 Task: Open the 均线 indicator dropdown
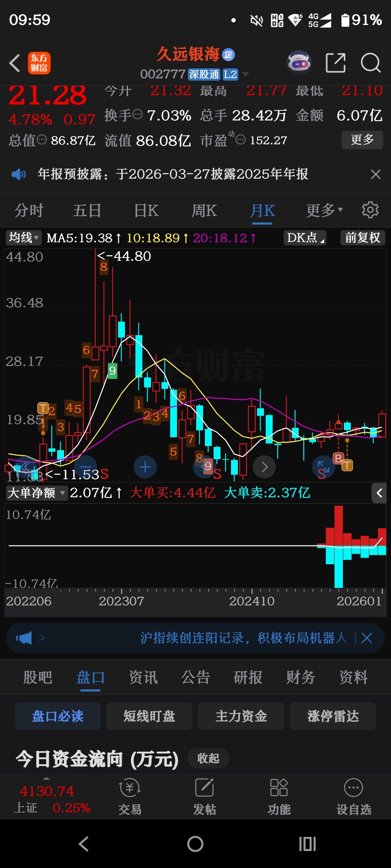24,238
